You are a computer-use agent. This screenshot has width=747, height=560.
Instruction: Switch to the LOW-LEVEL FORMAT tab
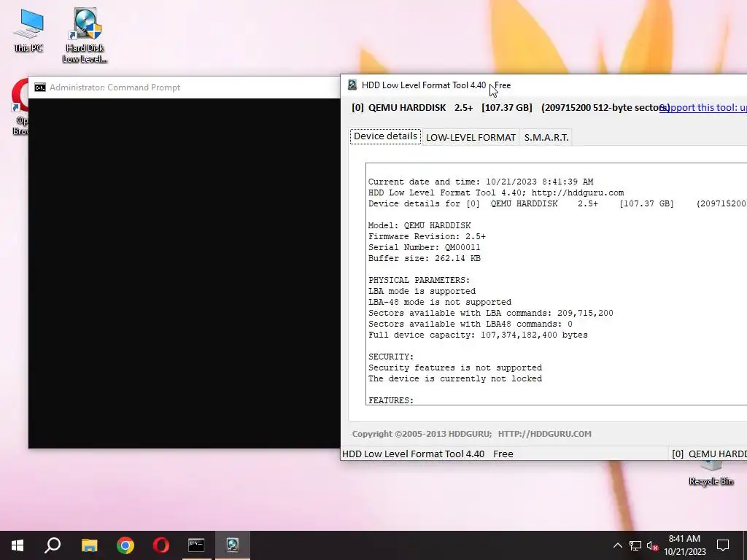[x=471, y=138]
